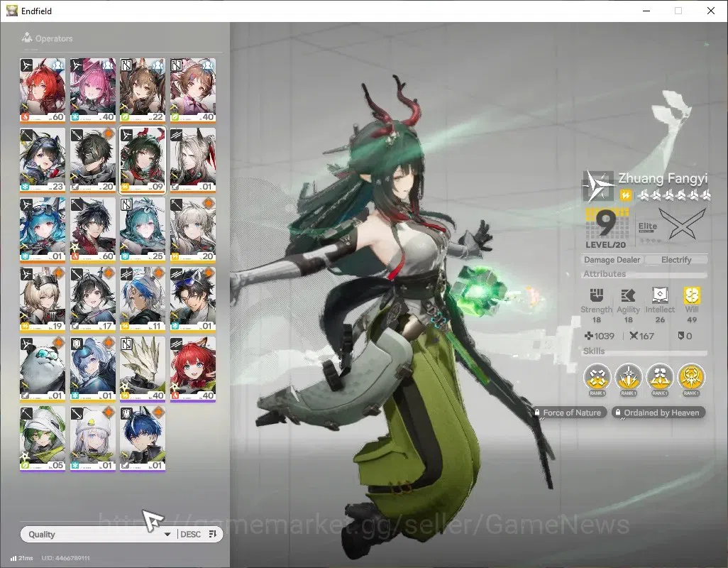
Task: Select the teal-haired operator card at level 25
Action: (143, 229)
